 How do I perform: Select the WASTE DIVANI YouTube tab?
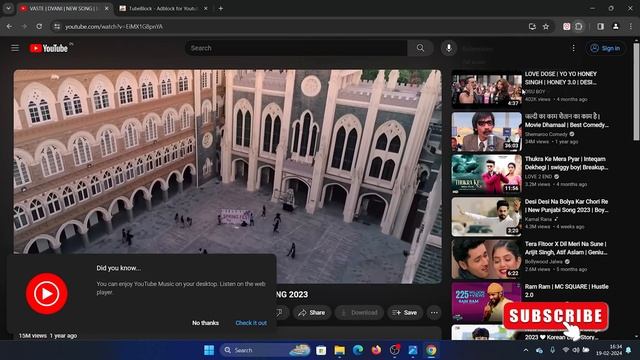click(x=63, y=8)
